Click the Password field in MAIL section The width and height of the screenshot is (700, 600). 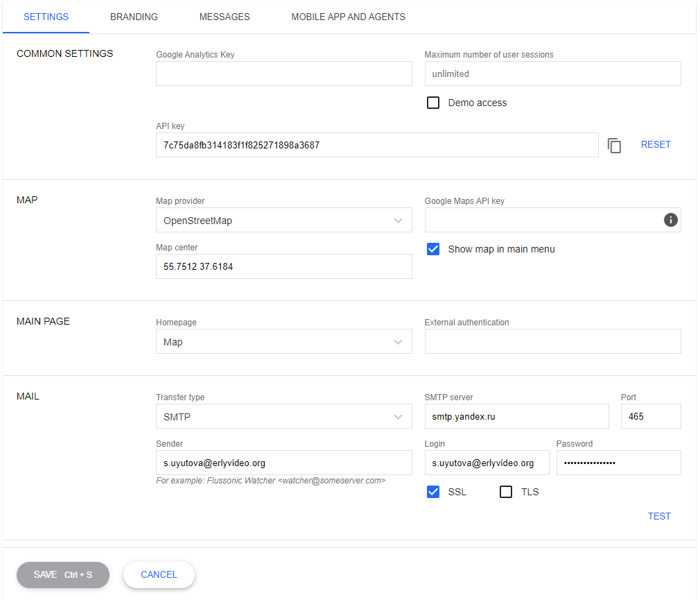(x=618, y=462)
